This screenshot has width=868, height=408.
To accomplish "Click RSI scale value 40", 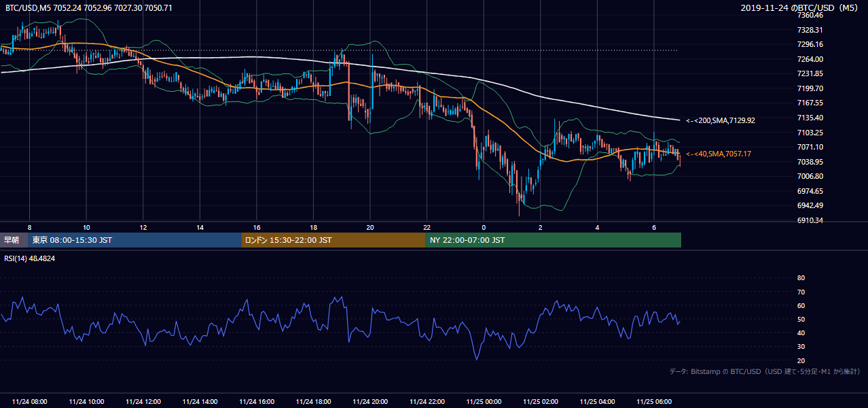I will coord(801,333).
